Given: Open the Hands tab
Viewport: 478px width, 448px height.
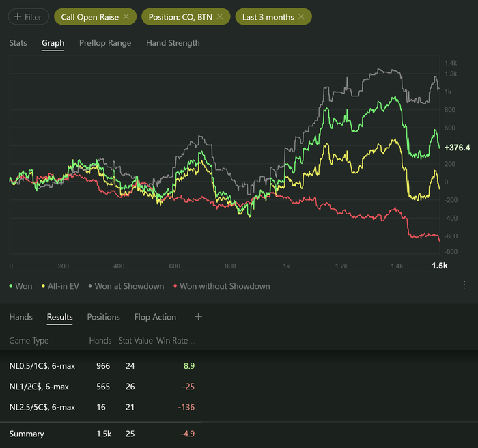Looking at the screenshot, I should click(20, 317).
